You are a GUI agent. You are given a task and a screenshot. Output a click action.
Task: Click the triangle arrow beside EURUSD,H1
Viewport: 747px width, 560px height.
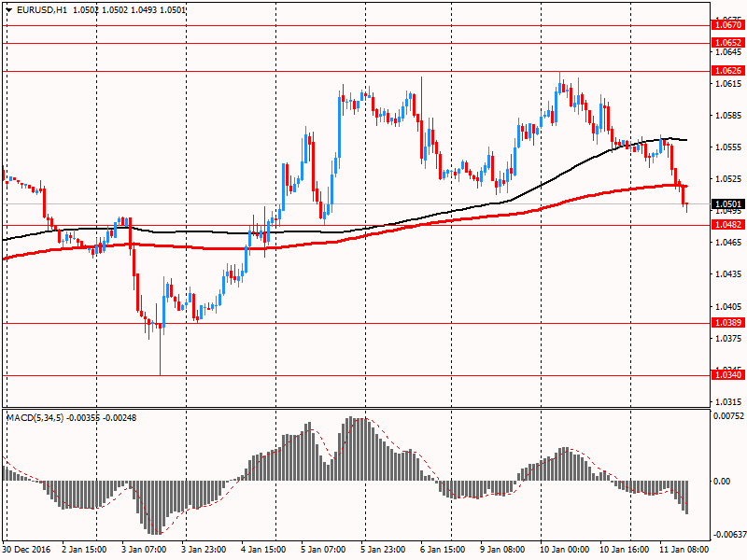point(8,9)
